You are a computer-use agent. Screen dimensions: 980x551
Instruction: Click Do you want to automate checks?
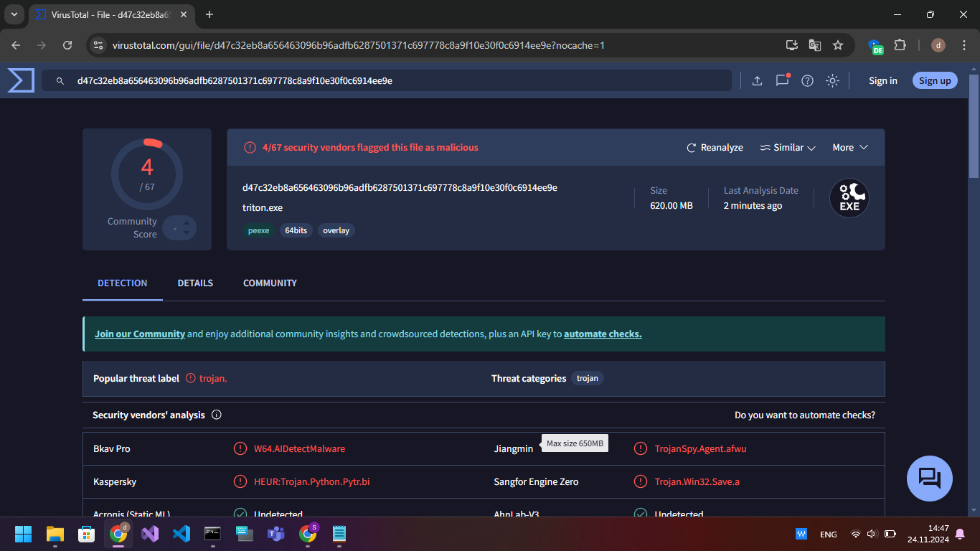click(x=805, y=415)
